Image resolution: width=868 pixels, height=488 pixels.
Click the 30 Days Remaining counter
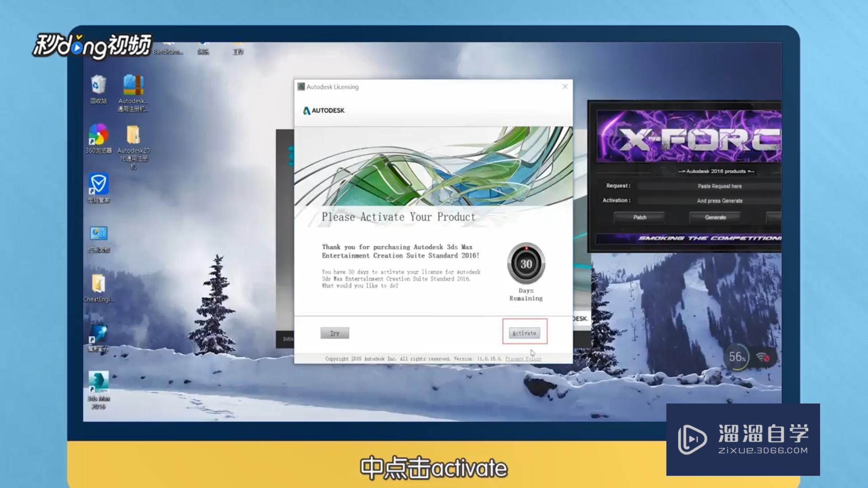[526, 272]
